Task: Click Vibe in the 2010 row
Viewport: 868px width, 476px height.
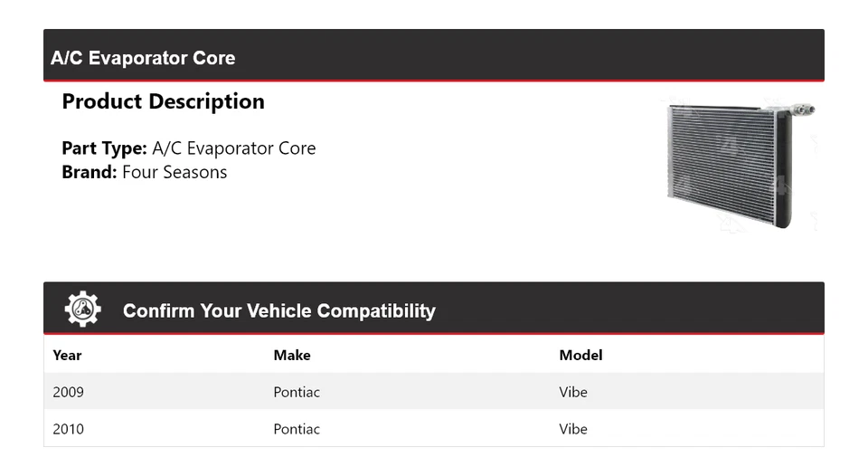Action: 573,429
